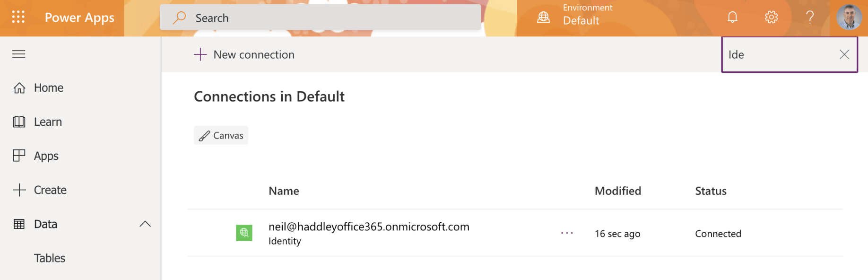Clear the connection filter with X
The image size is (868, 280).
pos(844,54)
